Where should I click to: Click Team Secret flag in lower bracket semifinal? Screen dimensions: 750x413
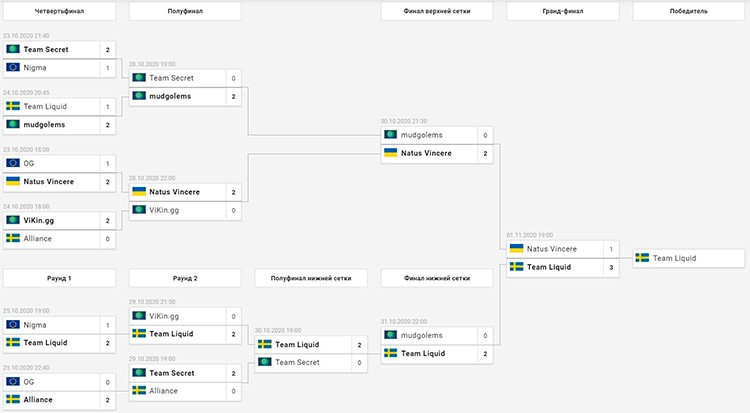[x=265, y=362]
